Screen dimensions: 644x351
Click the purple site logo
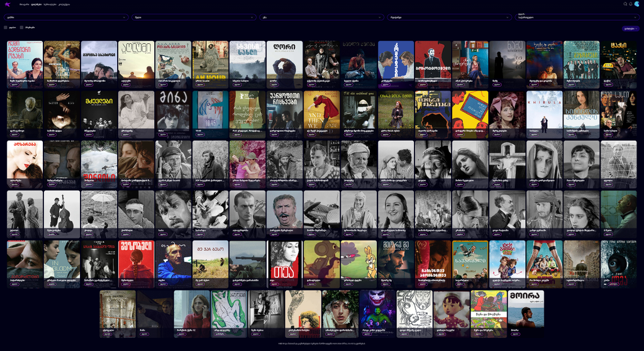pyautogui.click(x=8, y=4)
